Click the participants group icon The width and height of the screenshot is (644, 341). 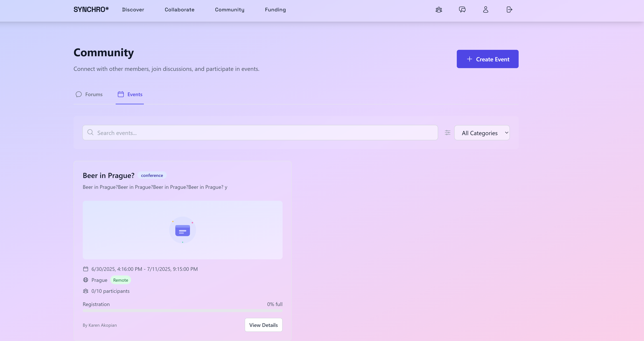pyautogui.click(x=85, y=291)
